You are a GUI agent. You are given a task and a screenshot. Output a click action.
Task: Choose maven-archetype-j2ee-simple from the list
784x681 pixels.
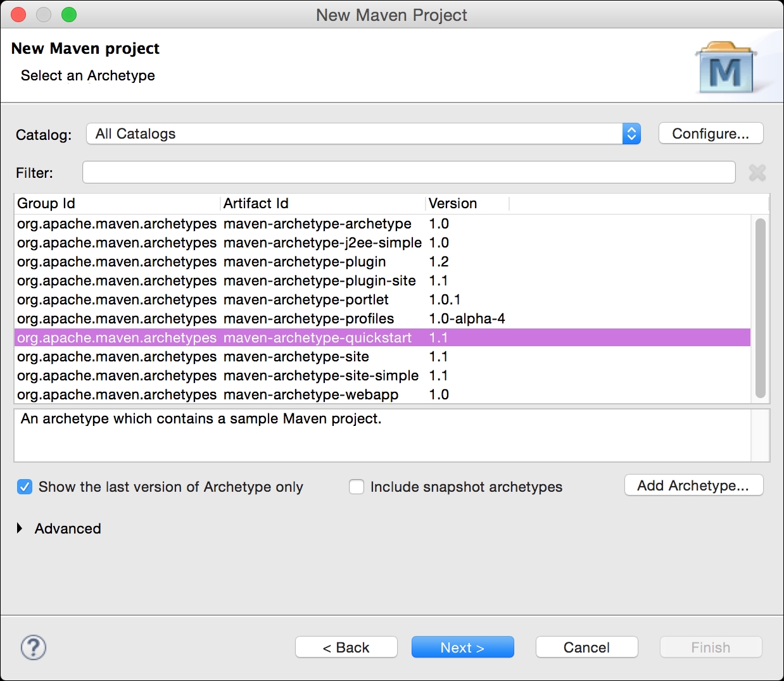pos(322,243)
